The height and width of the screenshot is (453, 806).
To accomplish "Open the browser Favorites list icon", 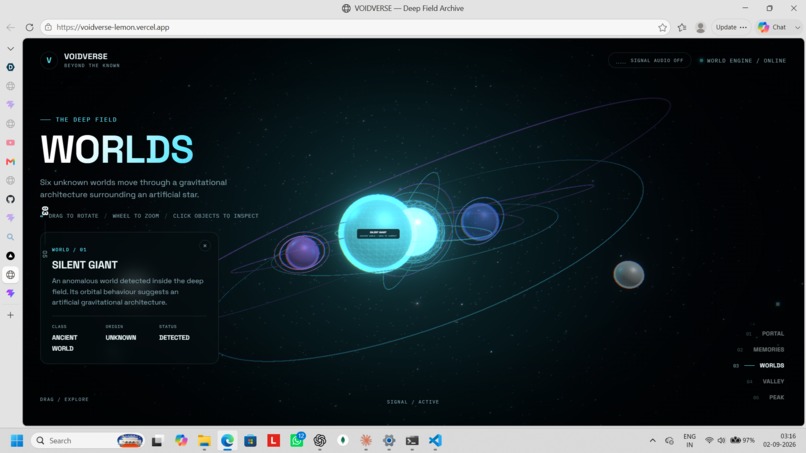I will tap(682, 27).
